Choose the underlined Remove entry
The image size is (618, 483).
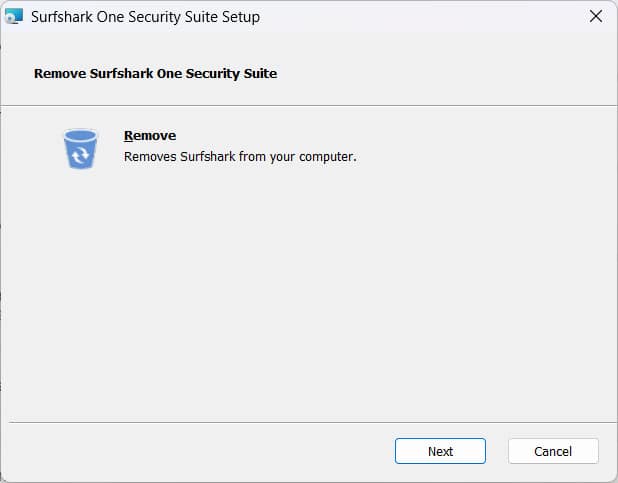pyautogui.click(x=150, y=136)
